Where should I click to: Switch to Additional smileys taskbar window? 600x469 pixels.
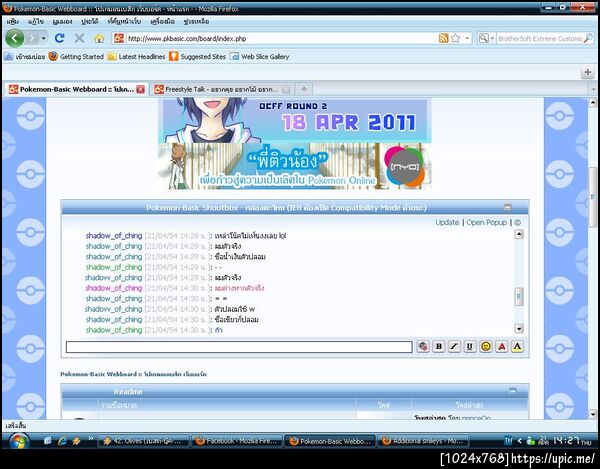[423, 441]
